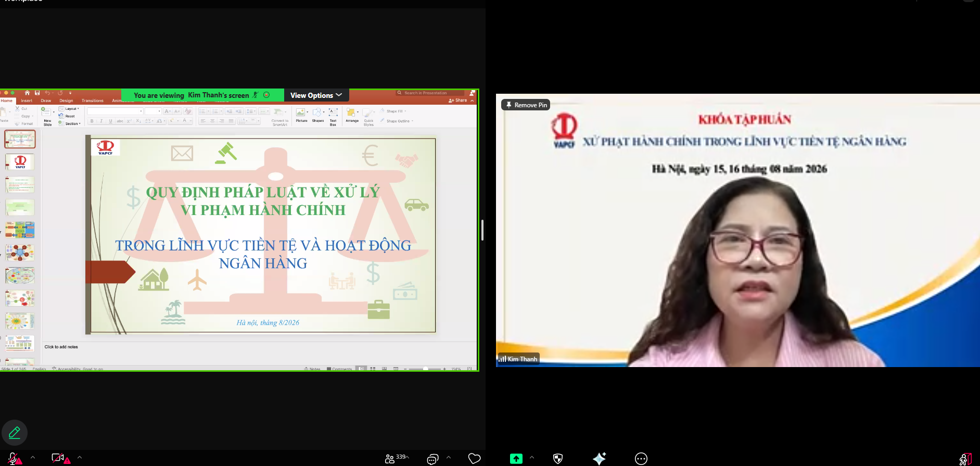This screenshot has height=466, width=980.
Task: Open the Layout dropdown
Action: click(x=69, y=109)
